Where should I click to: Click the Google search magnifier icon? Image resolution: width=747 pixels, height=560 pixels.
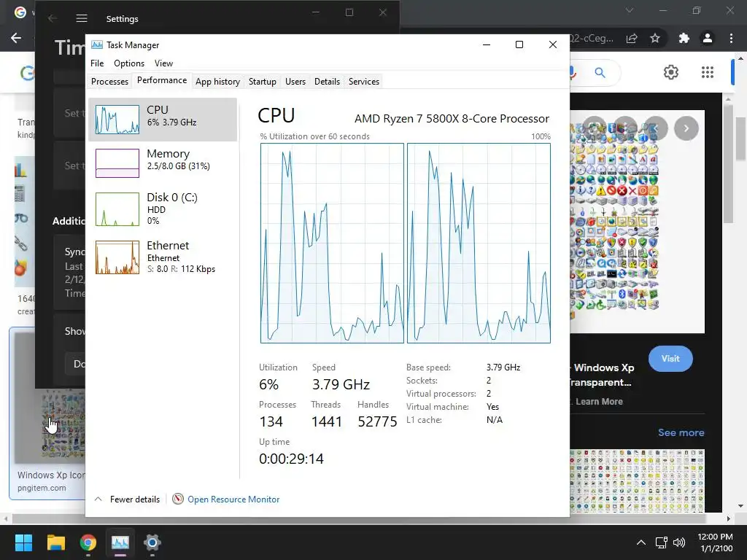[x=600, y=72]
